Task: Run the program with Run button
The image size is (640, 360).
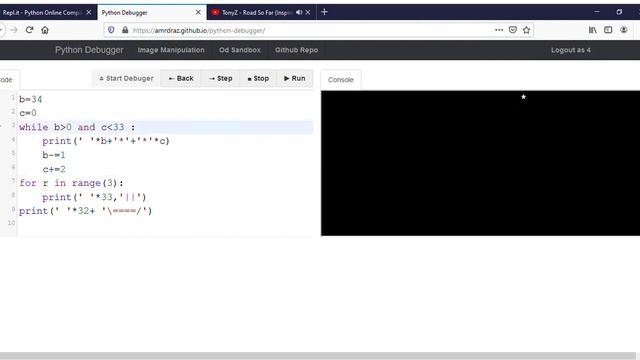Action: [295, 78]
